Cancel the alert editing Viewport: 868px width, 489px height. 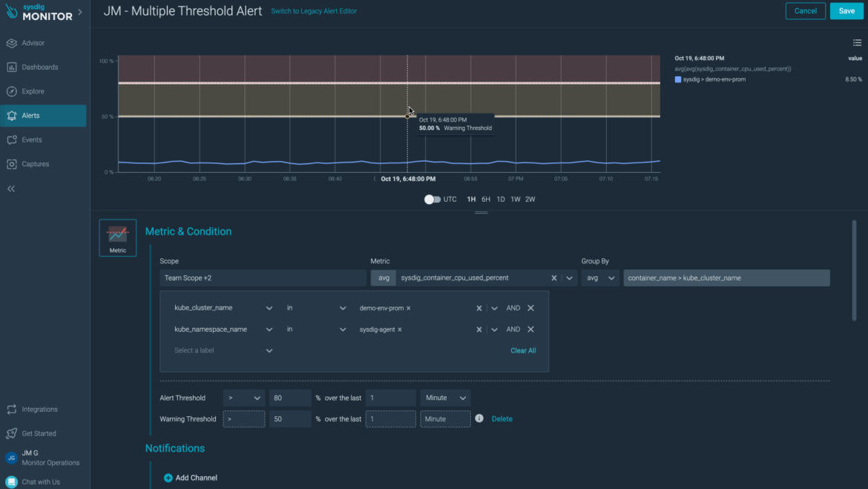tap(806, 11)
